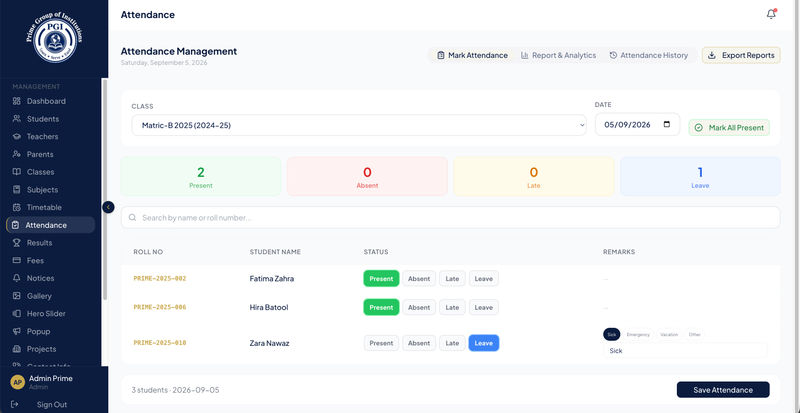The width and height of the screenshot is (800, 413).
Task: Click the sidebar vertical scrollbar
Action: (105, 189)
